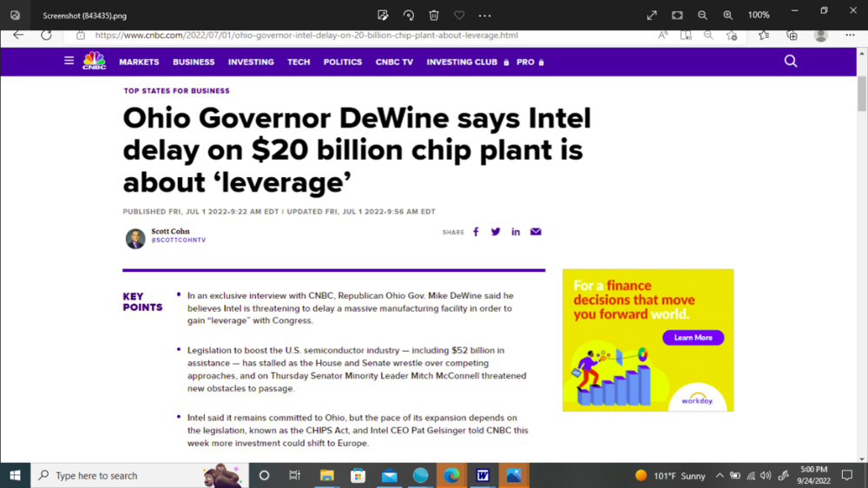The width and height of the screenshot is (868, 488).
Task: Click the Photos app icon in title bar
Action: (x=15, y=16)
